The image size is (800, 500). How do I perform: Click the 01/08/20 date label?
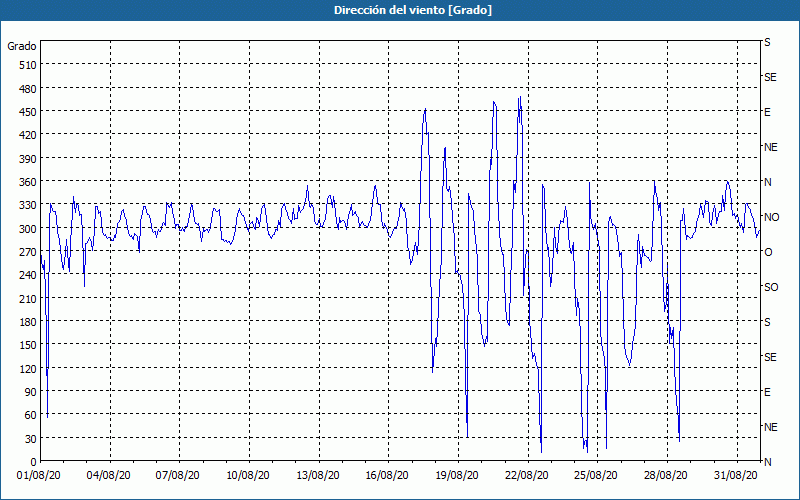click(39, 476)
